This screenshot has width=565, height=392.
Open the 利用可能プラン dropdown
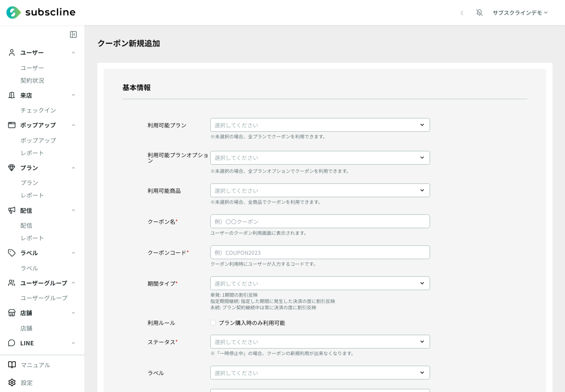320,125
